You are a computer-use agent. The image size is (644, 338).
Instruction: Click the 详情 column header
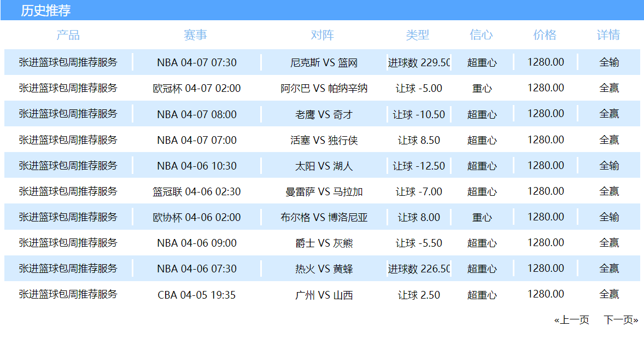[608, 35]
